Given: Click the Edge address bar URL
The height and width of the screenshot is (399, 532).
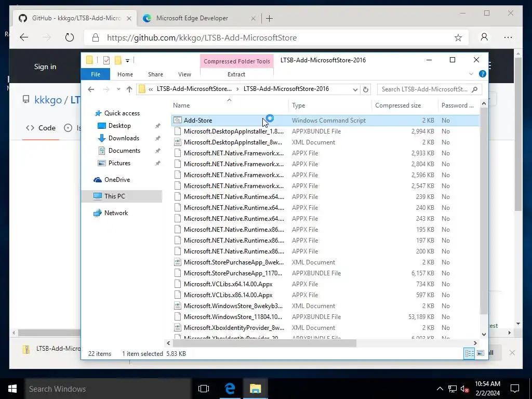Looking at the screenshot, I should click(202, 37).
